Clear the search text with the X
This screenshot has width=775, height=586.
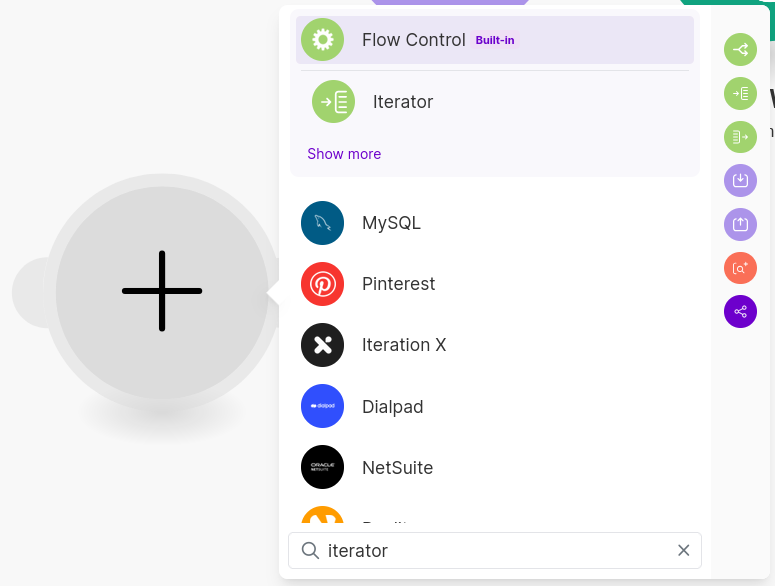coord(684,550)
